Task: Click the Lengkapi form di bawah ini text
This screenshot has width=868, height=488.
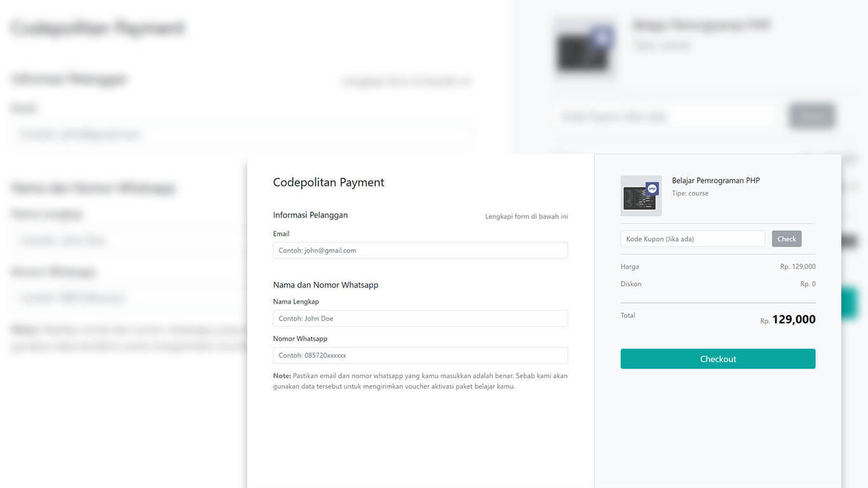Action: tap(526, 217)
